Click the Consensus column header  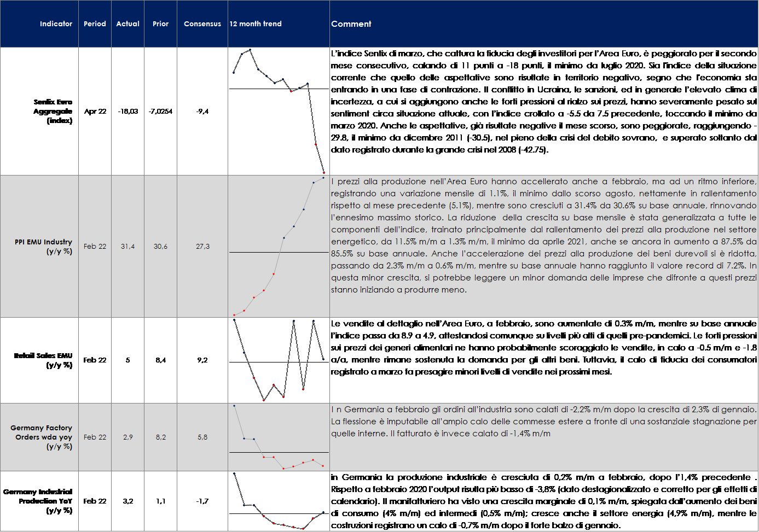pyautogui.click(x=202, y=24)
